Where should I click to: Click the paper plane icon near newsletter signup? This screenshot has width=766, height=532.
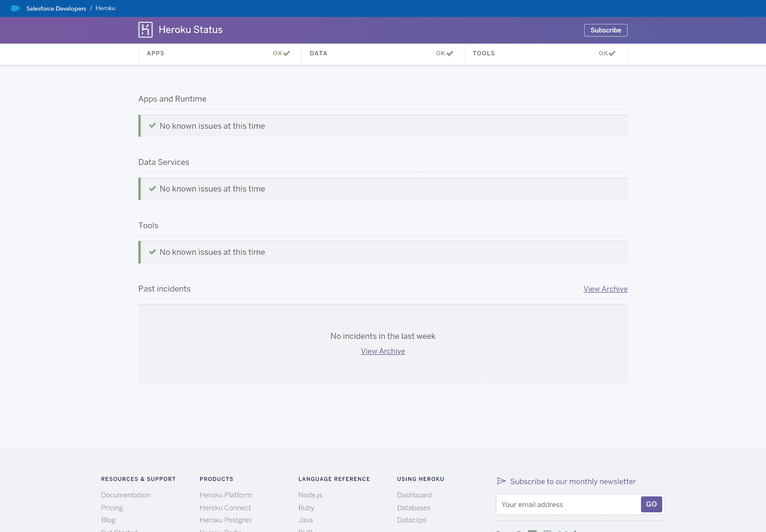(500, 481)
